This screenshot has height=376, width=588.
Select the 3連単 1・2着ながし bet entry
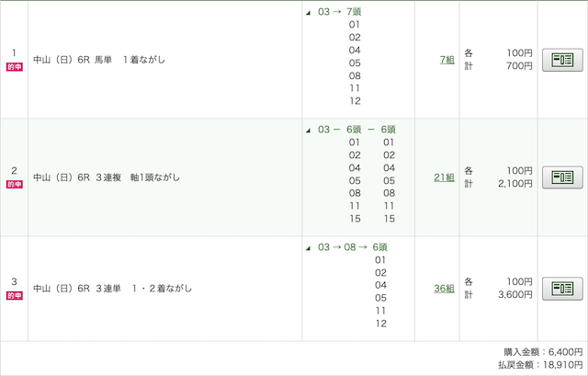(112, 289)
